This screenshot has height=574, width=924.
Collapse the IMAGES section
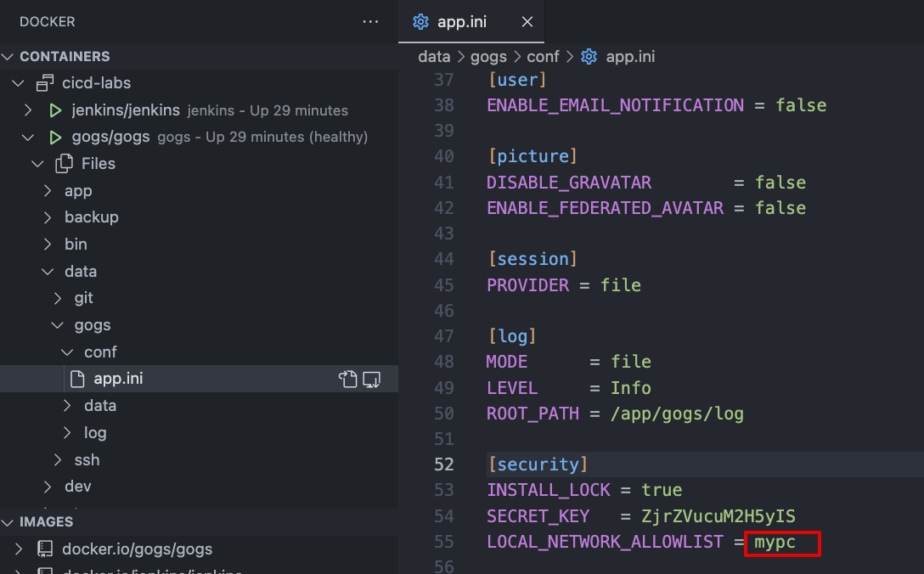(x=8, y=522)
